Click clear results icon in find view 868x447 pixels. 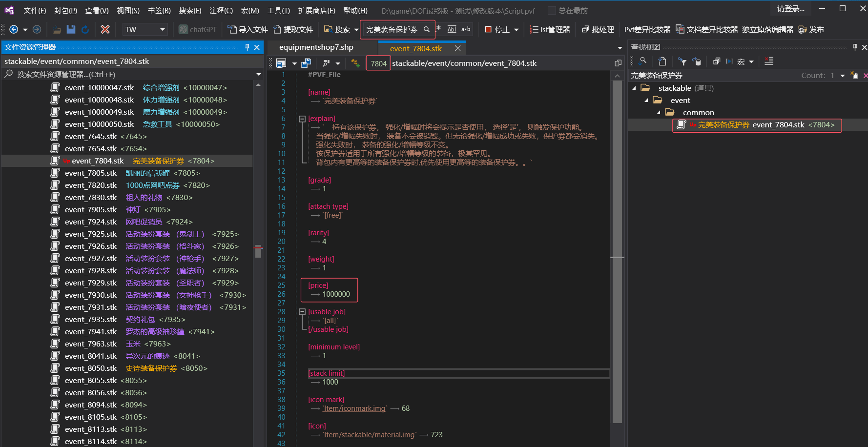tap(769, 61)
